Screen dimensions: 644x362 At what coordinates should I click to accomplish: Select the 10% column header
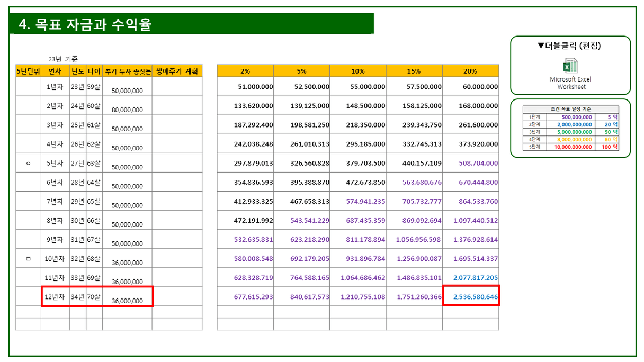[357, 71]
